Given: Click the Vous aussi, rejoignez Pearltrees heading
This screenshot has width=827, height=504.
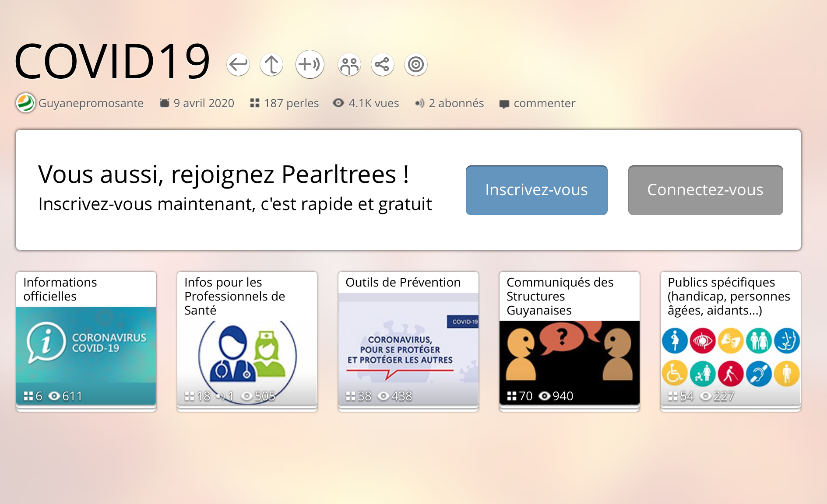Looking at the screenshot, I should click(224, 174).
